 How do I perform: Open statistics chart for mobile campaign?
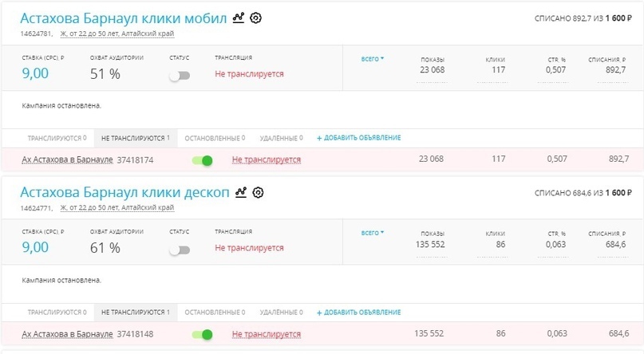(239, 18)
